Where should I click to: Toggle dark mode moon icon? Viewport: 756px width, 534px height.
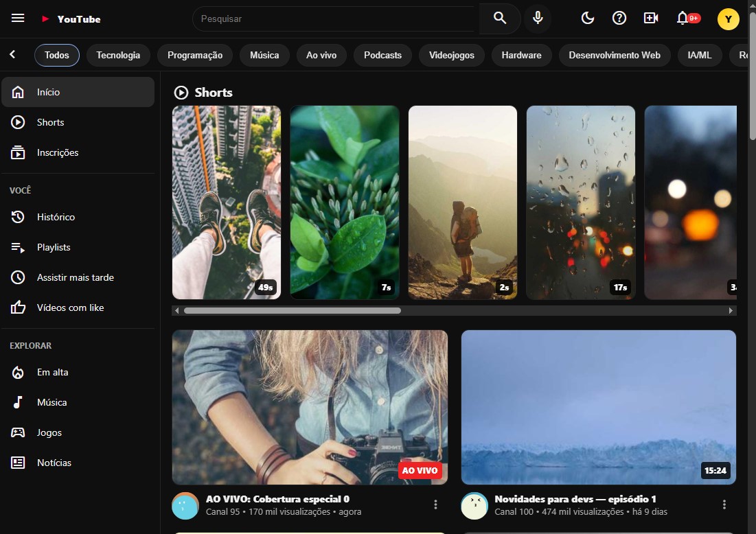(588, 19)
